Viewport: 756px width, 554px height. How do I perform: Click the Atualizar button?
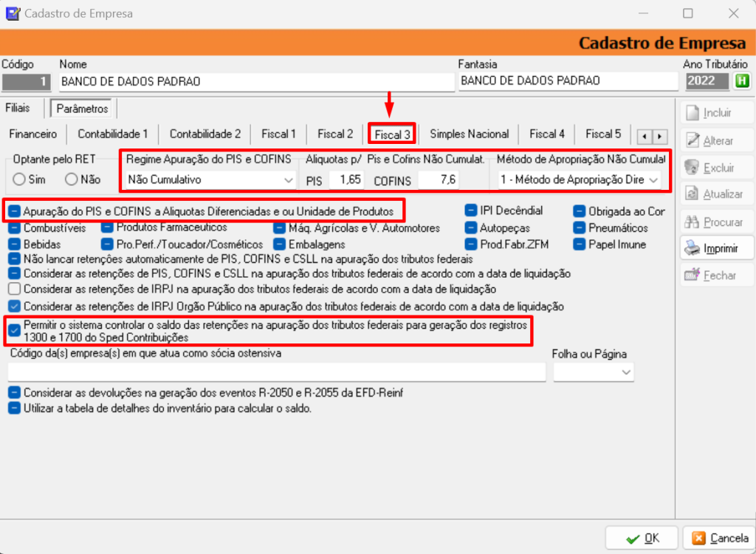(x=717, y=194)
